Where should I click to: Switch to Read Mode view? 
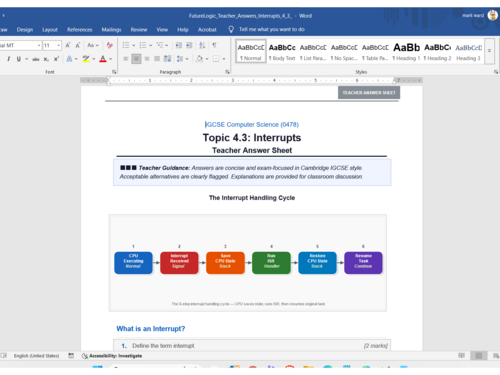point(461,356)
